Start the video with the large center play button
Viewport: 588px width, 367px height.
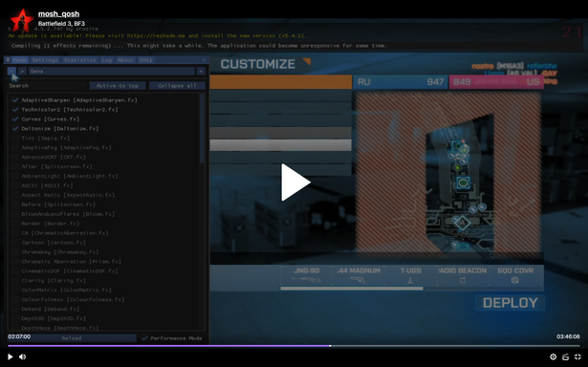pyautogui.click(x=295, y=183)
